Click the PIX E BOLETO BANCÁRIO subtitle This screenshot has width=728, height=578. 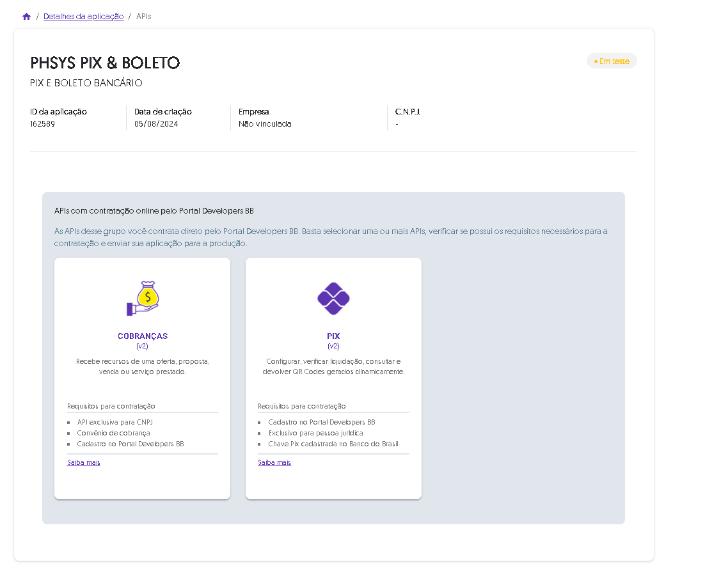[86, 83]
